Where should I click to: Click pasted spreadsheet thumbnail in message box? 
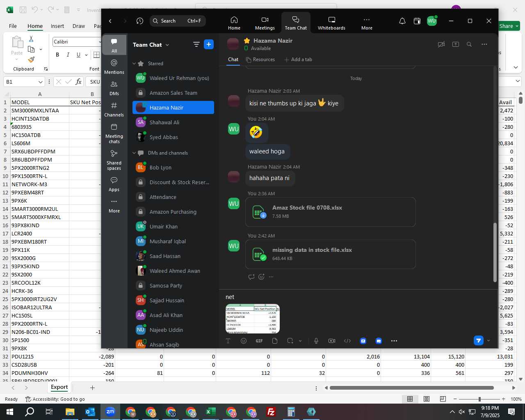click(x=253, y=319)
